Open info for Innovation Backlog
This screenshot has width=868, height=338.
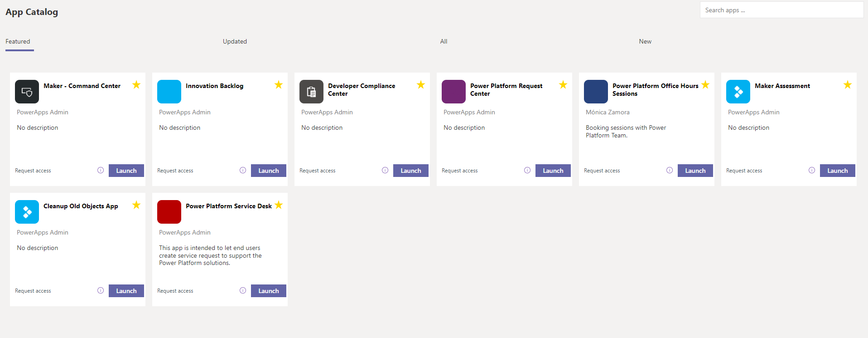pos(242,170)
